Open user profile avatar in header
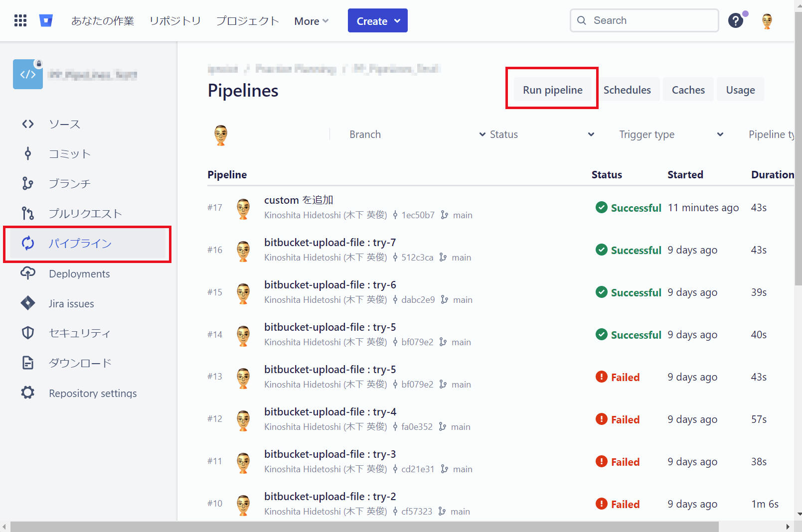Viewport: 802px width, 532px height. click(x=767, y=21)
